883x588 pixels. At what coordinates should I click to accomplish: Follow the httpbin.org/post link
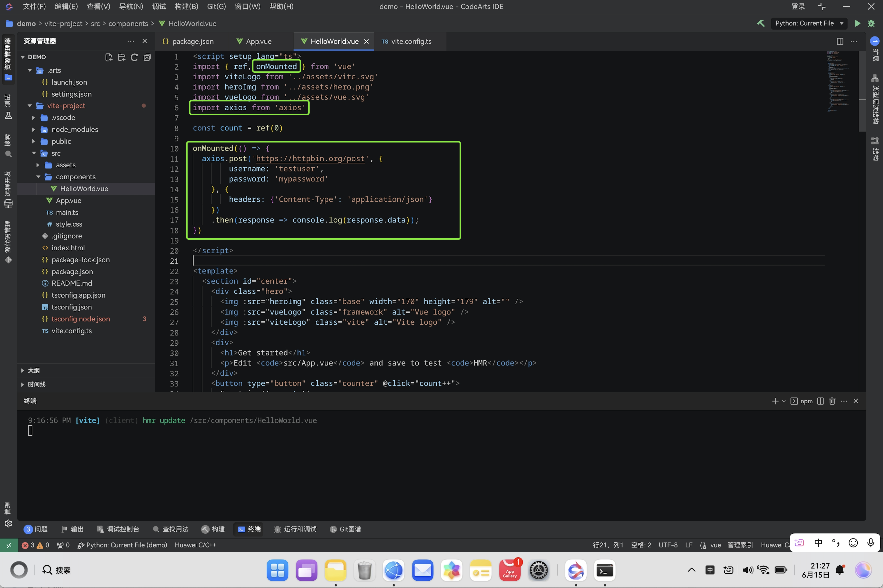[310, 159]
